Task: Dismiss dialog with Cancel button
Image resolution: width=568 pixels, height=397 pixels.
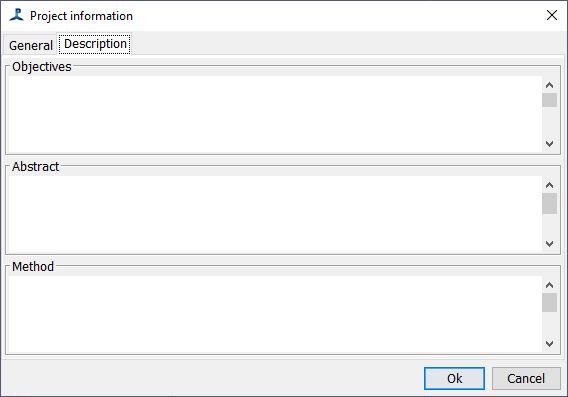Action: point(526,379)
